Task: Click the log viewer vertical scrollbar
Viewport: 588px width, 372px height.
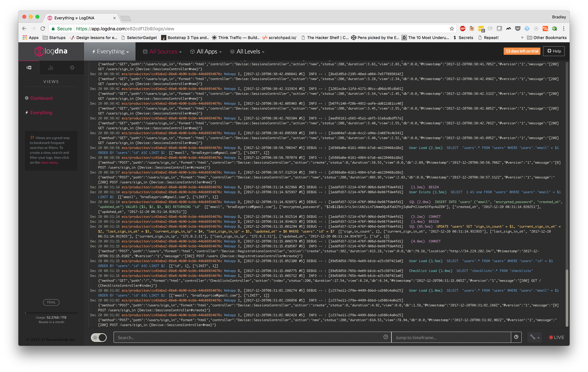Action: [x=567, y=298]
